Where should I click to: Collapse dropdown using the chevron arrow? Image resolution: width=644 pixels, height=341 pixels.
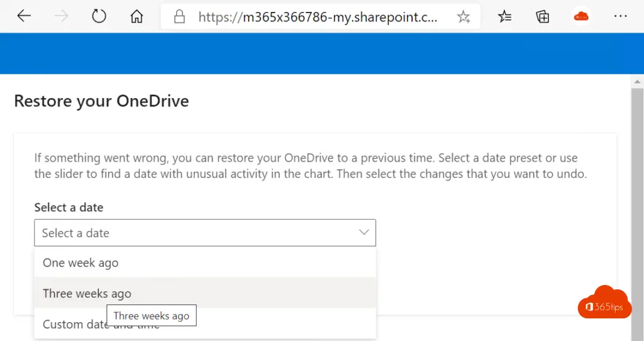coord(364,232)
